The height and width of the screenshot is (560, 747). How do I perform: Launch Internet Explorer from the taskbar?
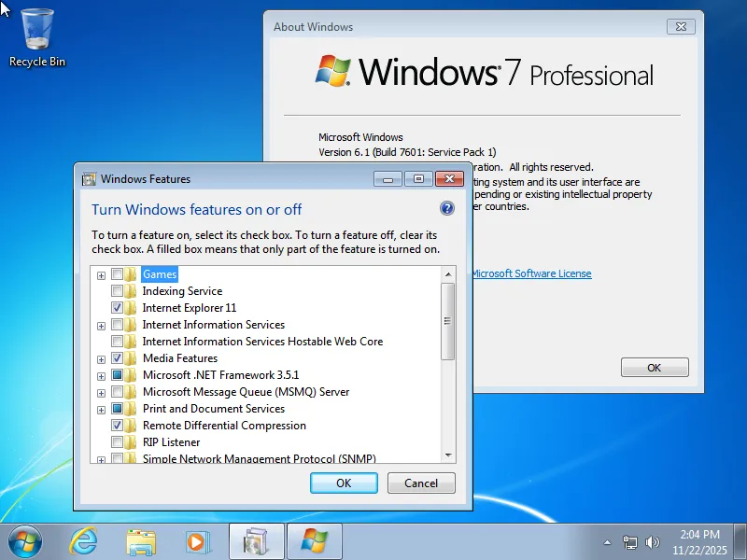click(84, 542)
